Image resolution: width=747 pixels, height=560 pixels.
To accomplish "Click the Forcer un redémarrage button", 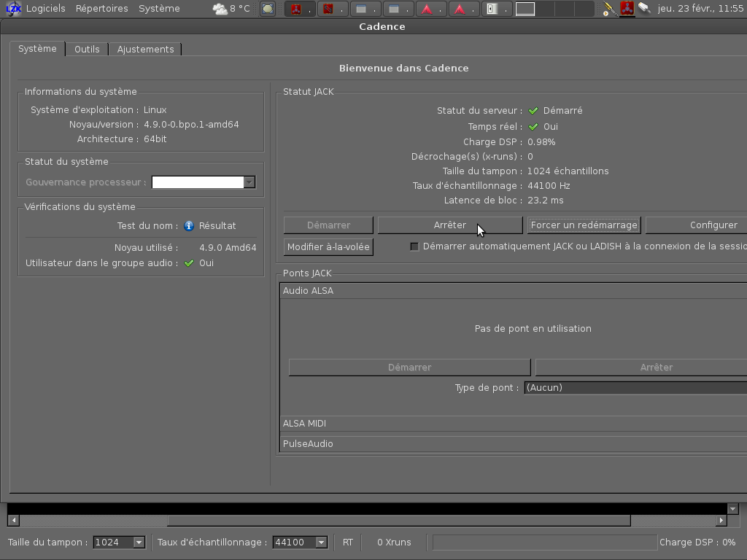I will tap(584, 225).
